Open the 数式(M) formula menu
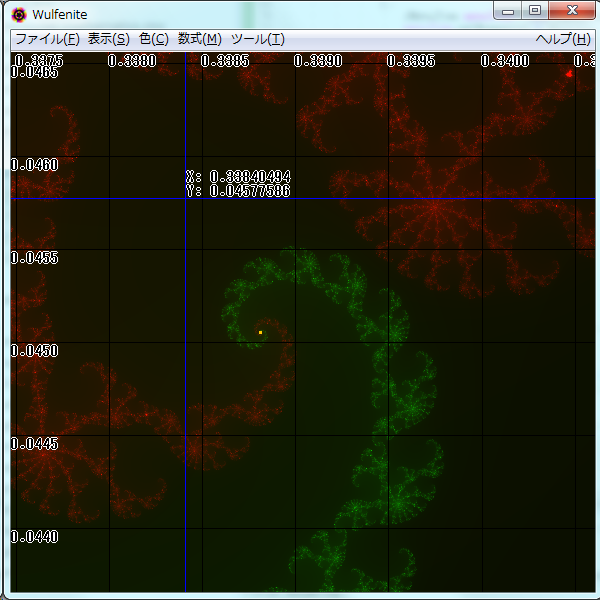This screenshot has height=600, width=600. coord(199,39)
